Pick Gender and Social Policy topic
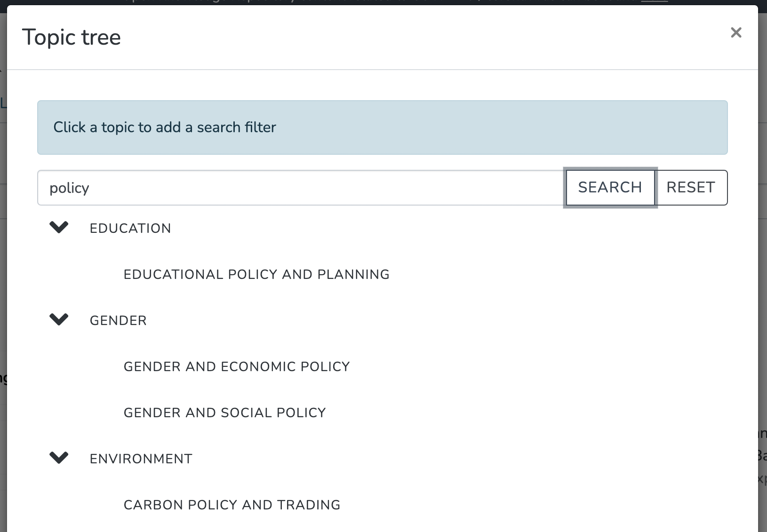Image resolution: width=767 pixels, height=532 pixels. (224, 413)
